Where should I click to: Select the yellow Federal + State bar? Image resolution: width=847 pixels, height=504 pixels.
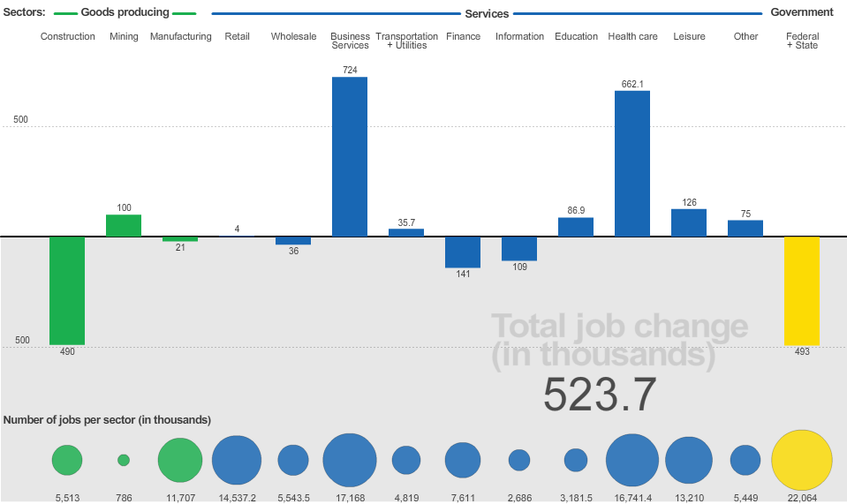coord(802,290)
